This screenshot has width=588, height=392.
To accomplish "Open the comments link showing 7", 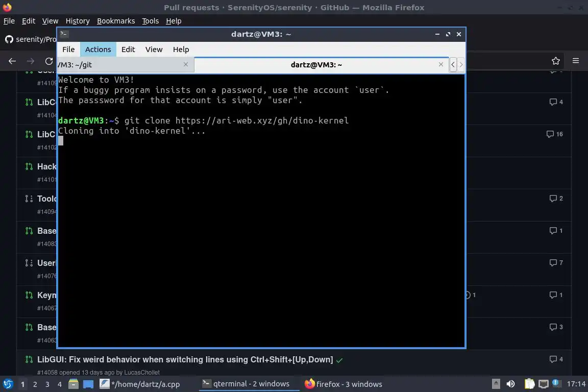I will 556,262.
